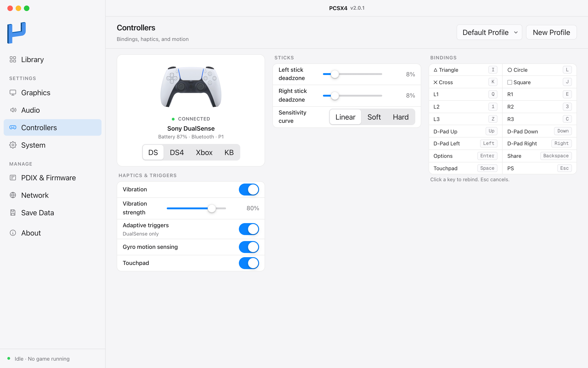Rebind the PS Esc key
This screenshot has height=368, width=588.
click(x=564, y=168)
